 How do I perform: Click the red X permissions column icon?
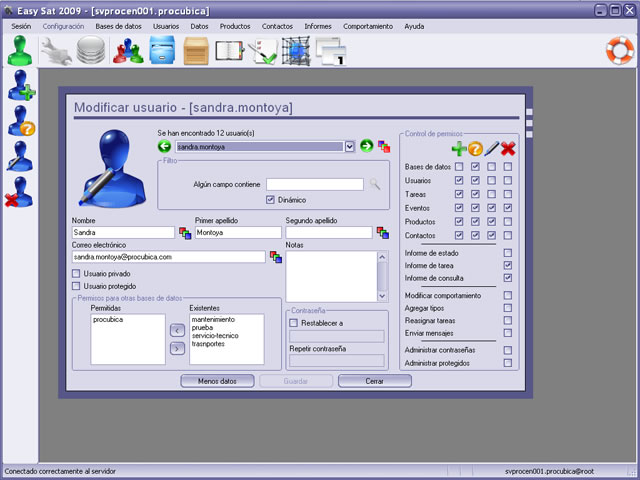508,149
